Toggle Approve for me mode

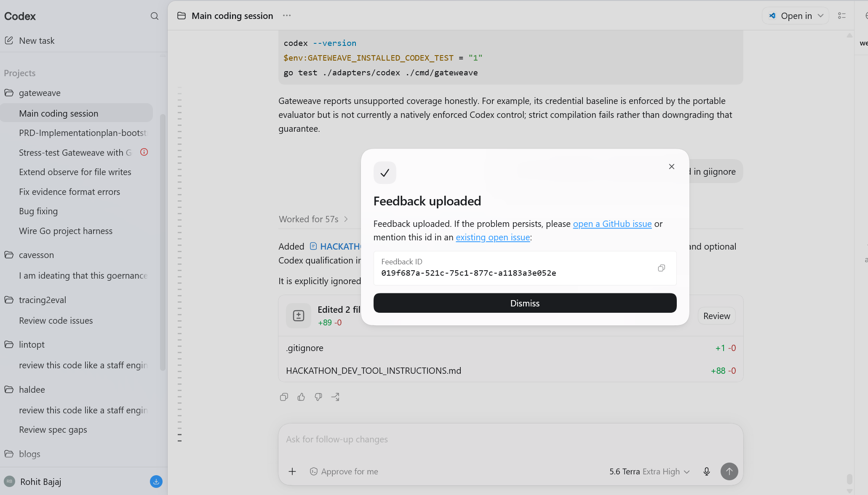tap(344, 471)
